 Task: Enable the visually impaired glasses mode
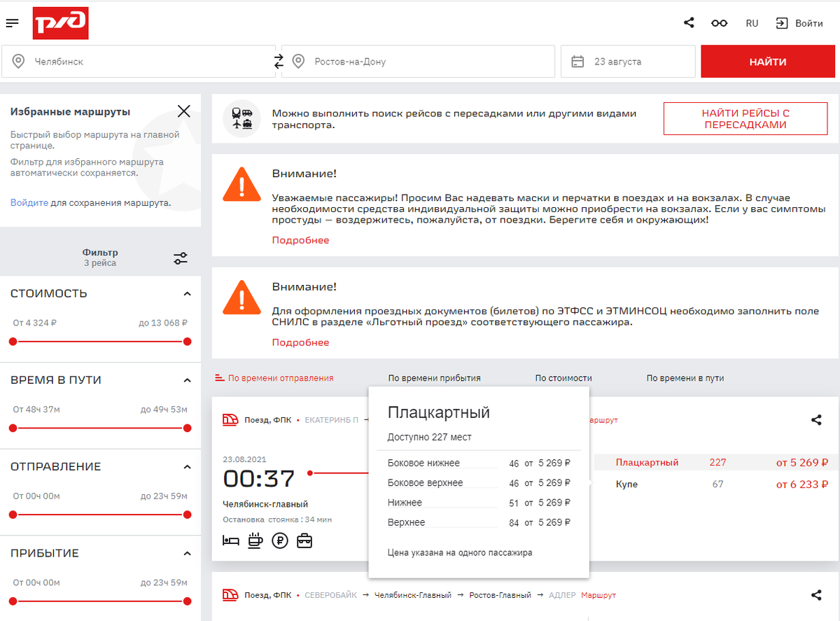[719, 23]
